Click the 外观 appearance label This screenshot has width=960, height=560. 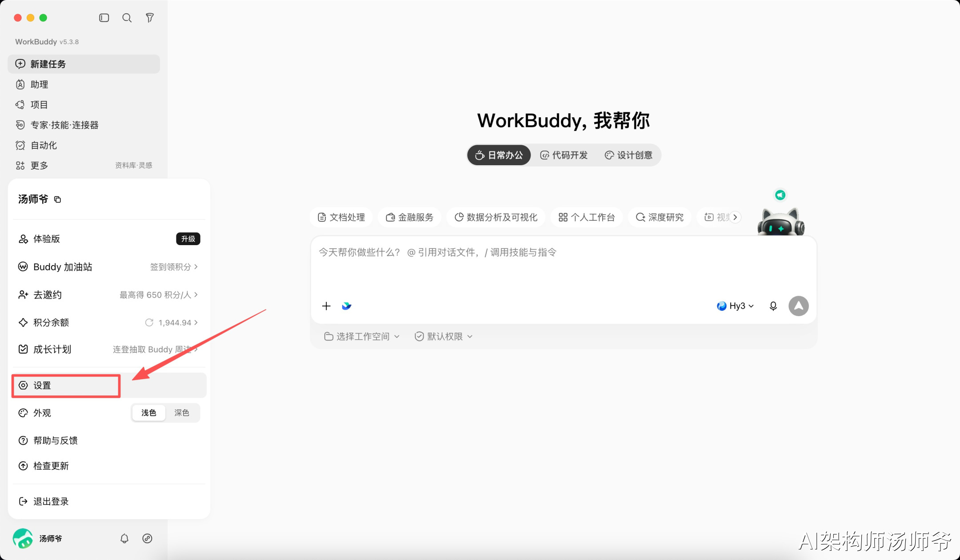(x=42, y=413)
